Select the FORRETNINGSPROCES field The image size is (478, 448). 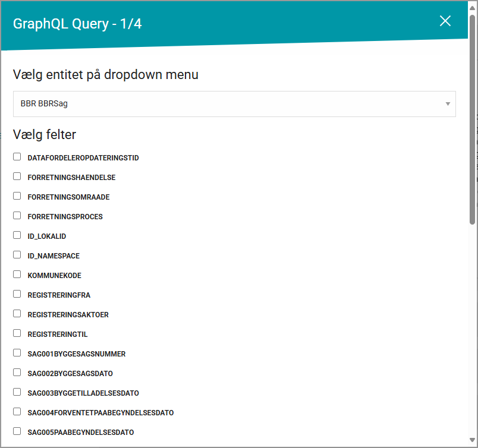pyautogui.click(x=17, y=216)
